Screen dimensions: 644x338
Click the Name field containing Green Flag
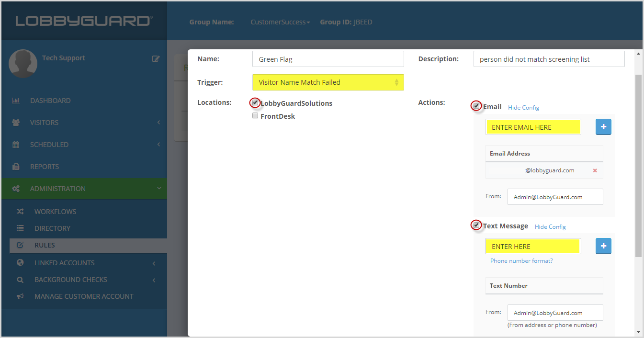(328, 59)
